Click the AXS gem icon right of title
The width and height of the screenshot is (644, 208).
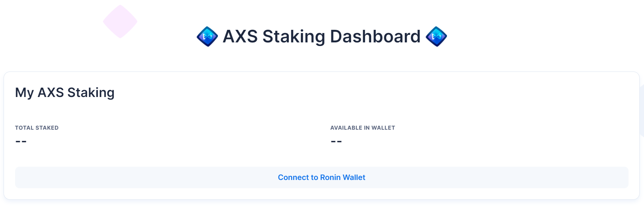[436, 36]
